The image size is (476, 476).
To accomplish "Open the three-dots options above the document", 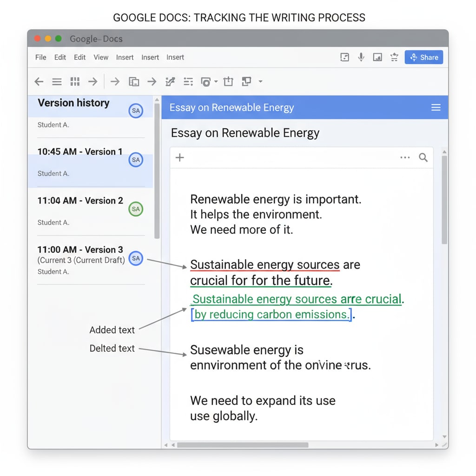I will (405, 158).
